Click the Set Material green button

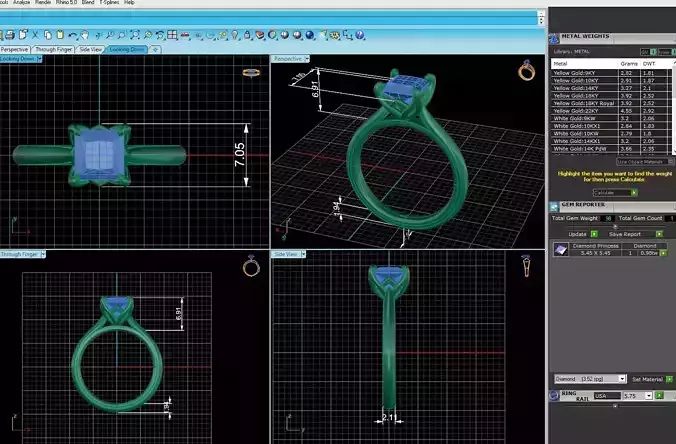click(x=669, y=379)
